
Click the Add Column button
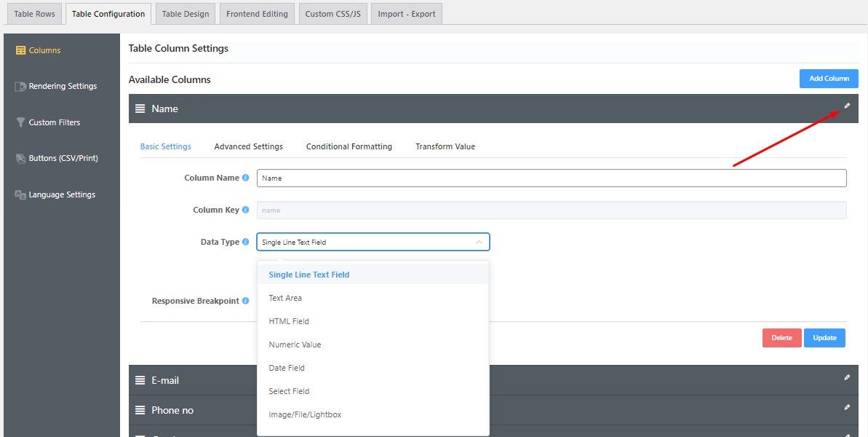(x=829, y=79)
